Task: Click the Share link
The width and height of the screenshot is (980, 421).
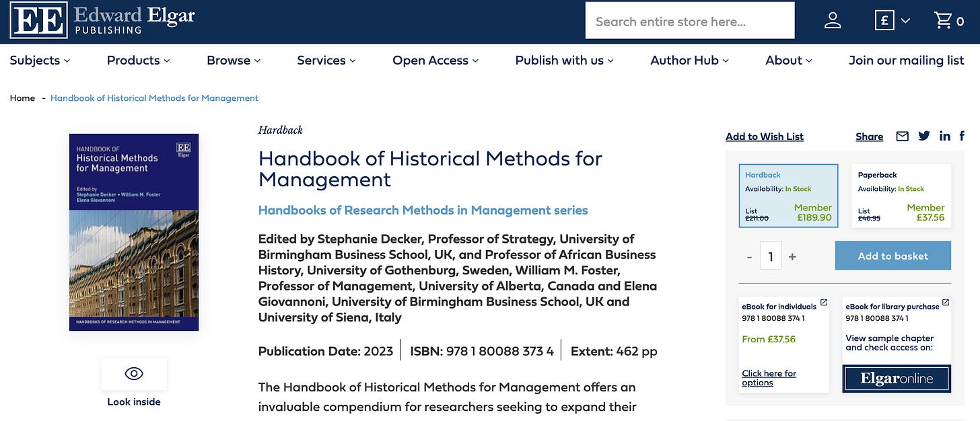Action: [869, 137]
